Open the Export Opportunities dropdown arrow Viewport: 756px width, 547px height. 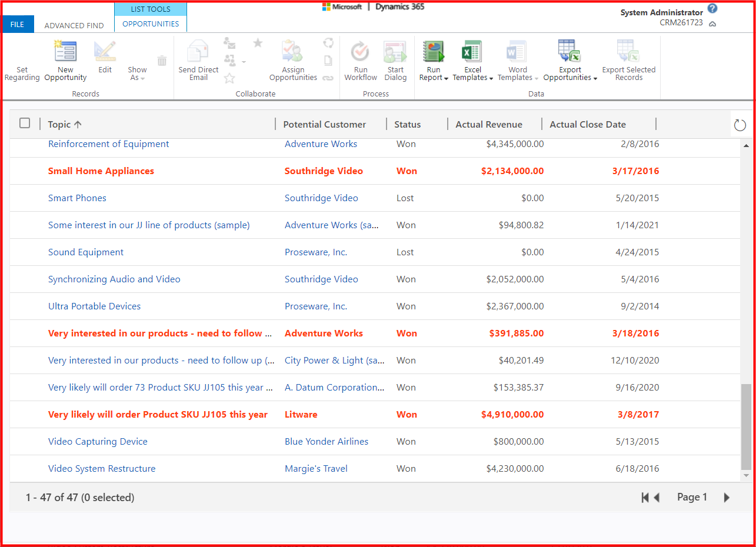coord(595,78)
